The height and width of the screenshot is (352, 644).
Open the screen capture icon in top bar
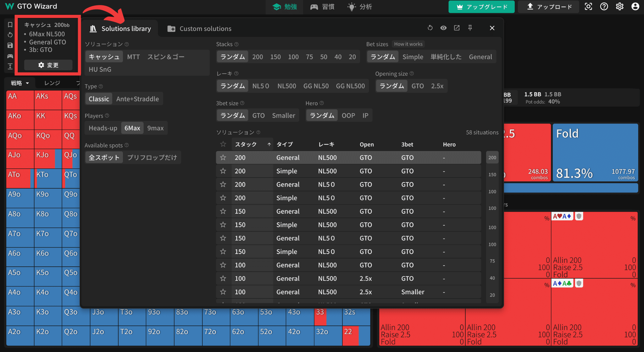tap(588, 6)
